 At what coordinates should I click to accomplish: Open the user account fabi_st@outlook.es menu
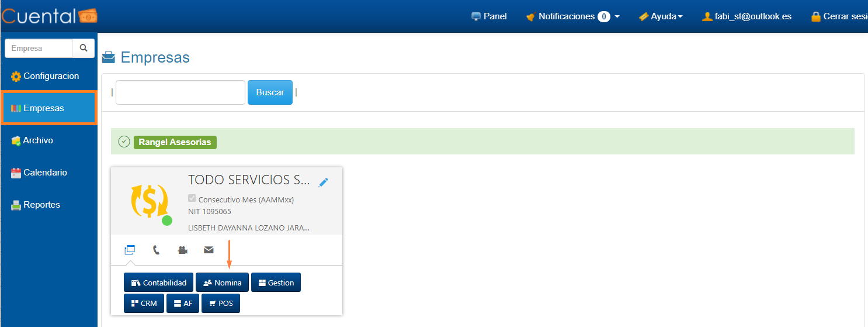point(747,16)
